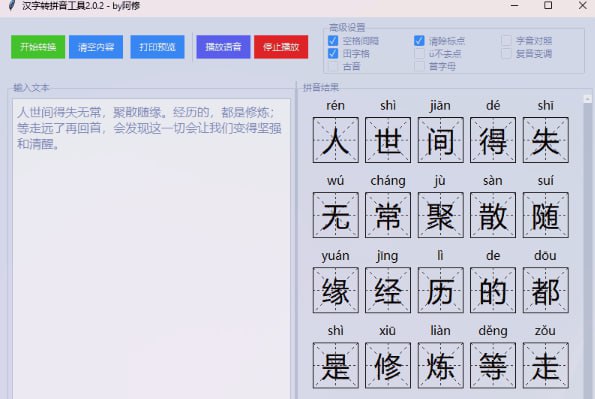Viewport: 595px width, 399px height.
Task: Uncheck the 清除标点 checkbox
Action: click(x=419, y=41)
